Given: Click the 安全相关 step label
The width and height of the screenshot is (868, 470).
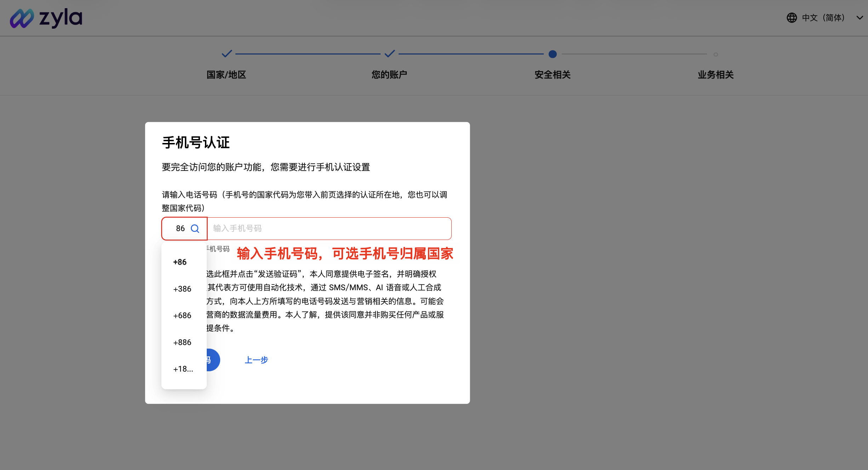Looking at the screenshot, I should click(x=552, y=75).
